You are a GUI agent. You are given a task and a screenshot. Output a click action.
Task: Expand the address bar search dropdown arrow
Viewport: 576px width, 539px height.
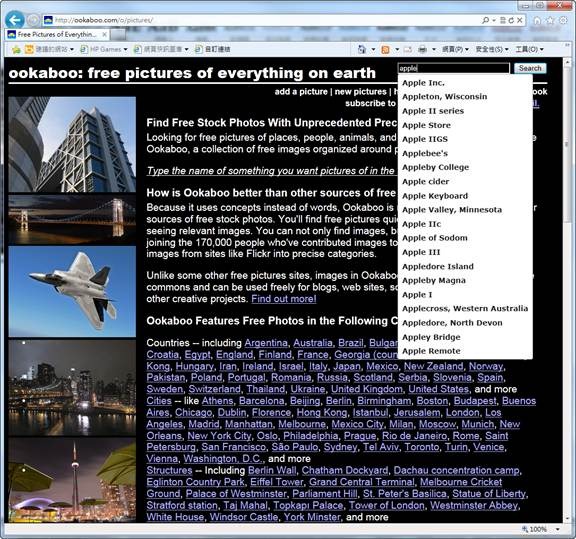[494, 20]
